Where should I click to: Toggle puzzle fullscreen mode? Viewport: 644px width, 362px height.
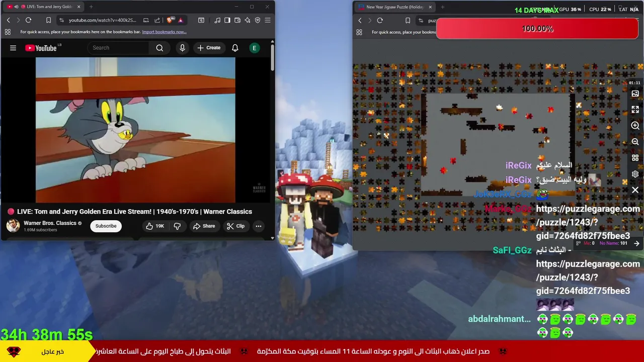tap(635, 109)
